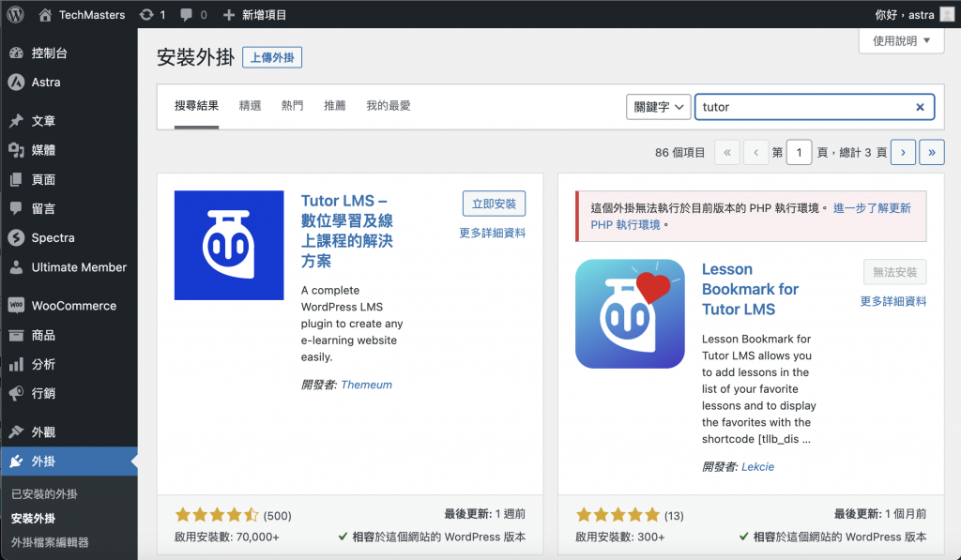Image resolution: width=961 pixels, height=560 pixels.
Task: Click '啟用安裝數: 300+' text
Action: [619, 537]
